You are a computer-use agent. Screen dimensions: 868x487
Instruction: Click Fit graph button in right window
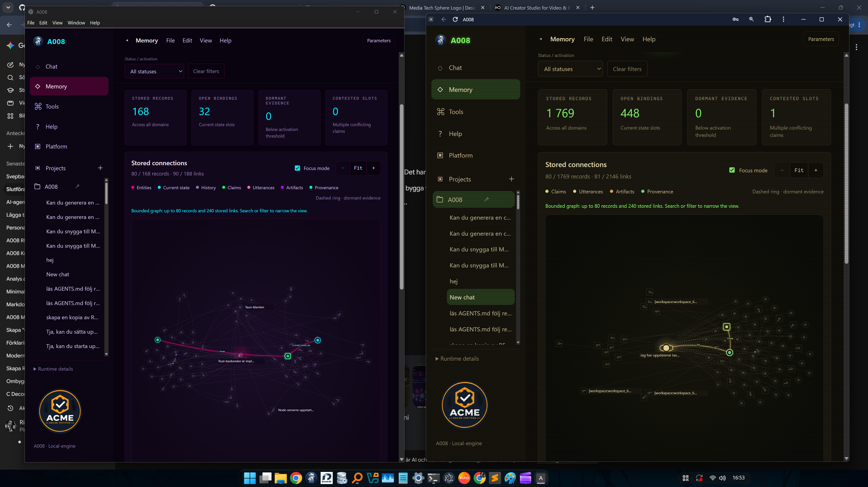pyautogui.click(x=799, y=170)
